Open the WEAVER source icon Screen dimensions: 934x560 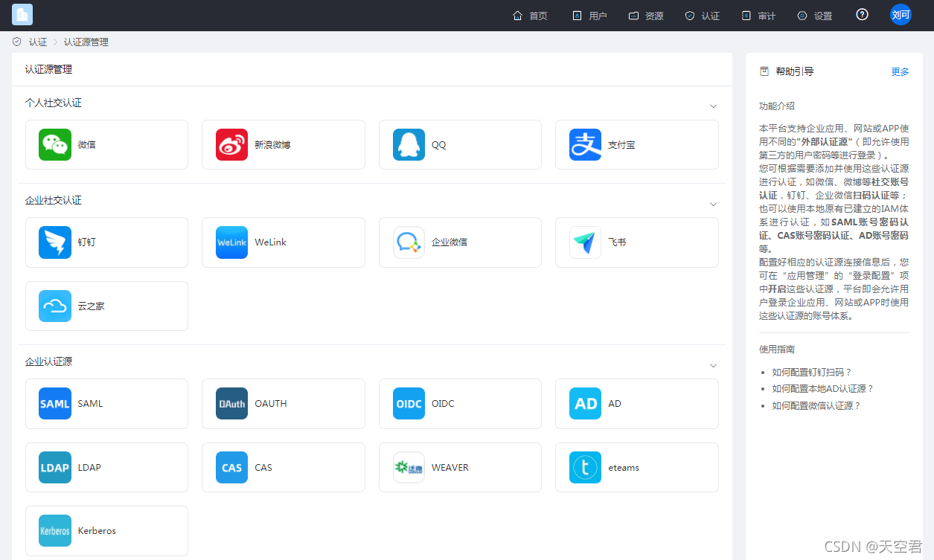click(409, 468)
